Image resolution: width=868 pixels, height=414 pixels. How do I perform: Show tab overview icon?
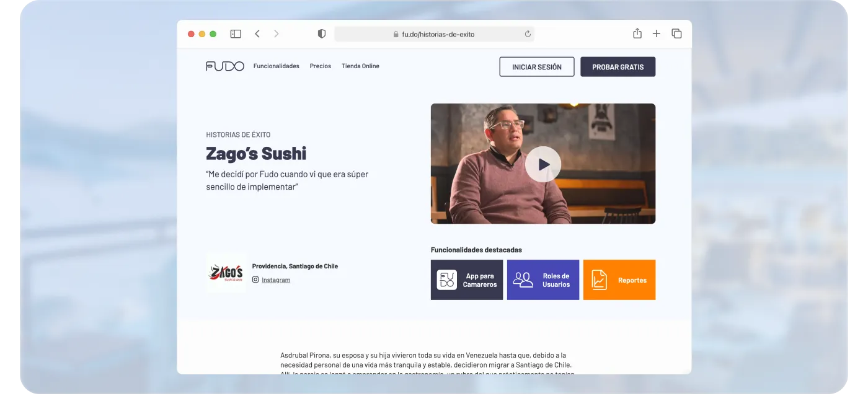(x=676, y=33)
